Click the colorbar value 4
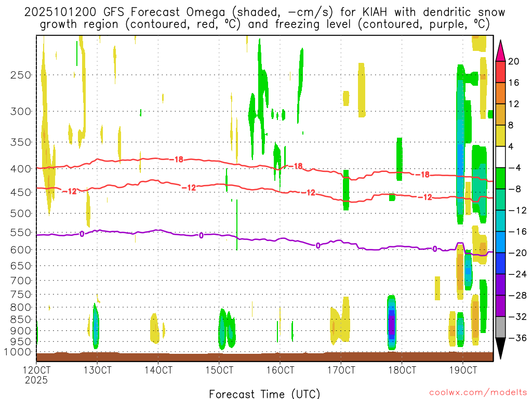The image size is (532, 399). 511,147
